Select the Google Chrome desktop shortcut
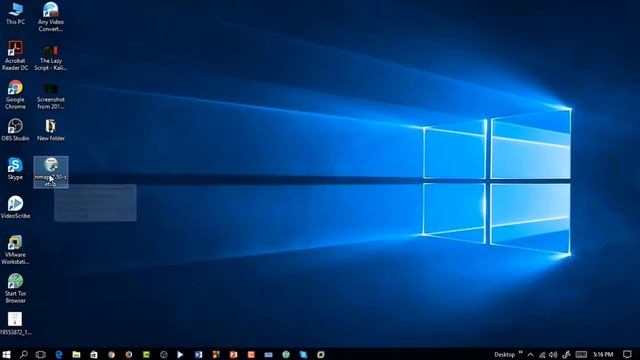Viewport: 640px width, 360px height. (x=15, y=95)
